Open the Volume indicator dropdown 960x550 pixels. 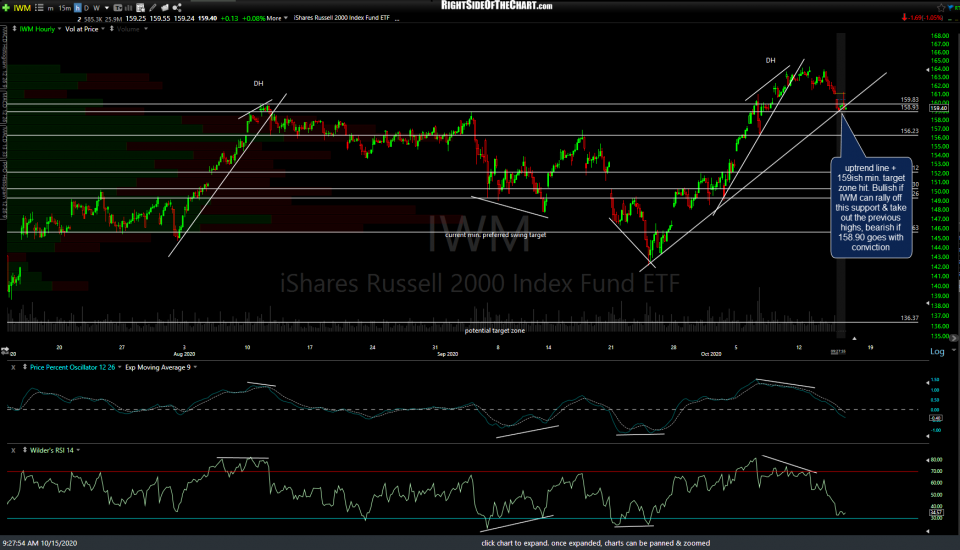tap(146, 29)
